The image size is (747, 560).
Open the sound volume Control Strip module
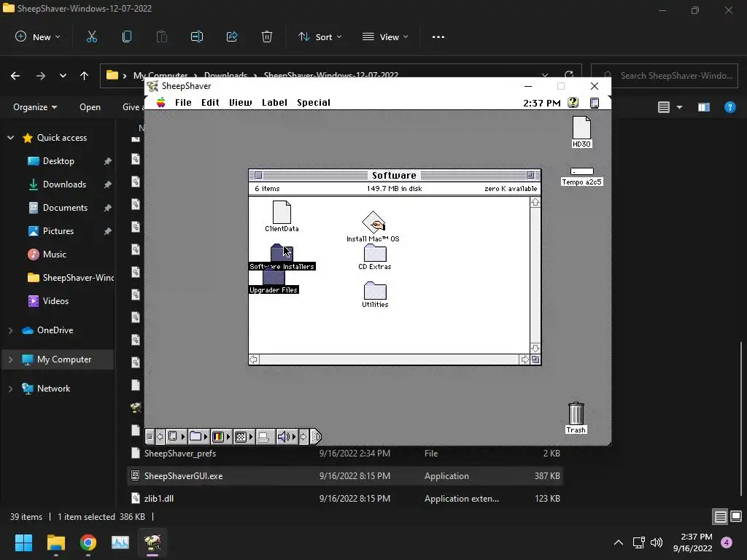click(287, 436)
